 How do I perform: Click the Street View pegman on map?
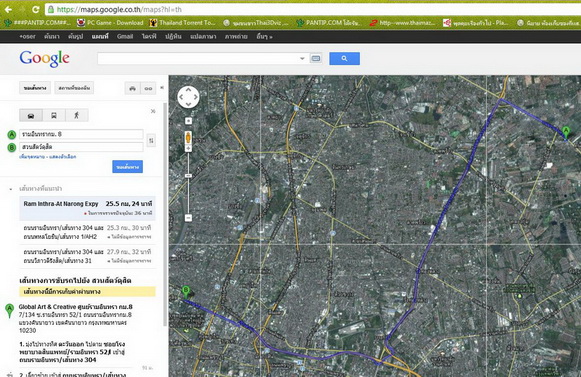click(188, 138)
